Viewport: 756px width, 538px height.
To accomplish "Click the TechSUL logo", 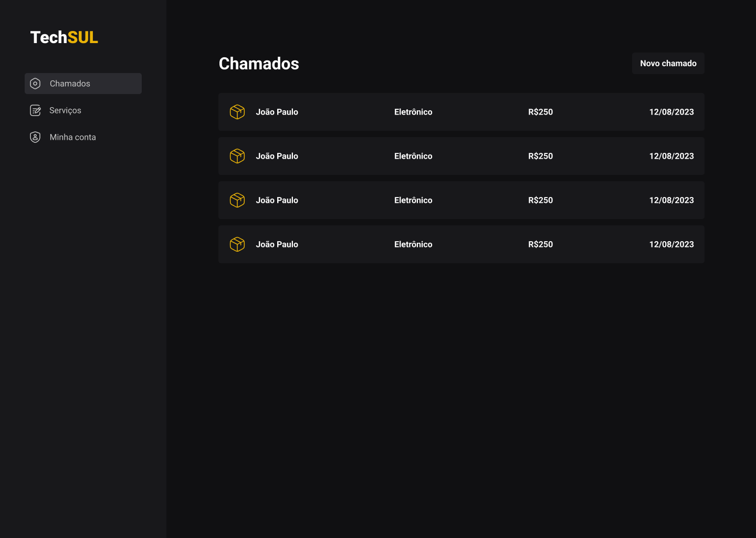I will pos(64,37).
